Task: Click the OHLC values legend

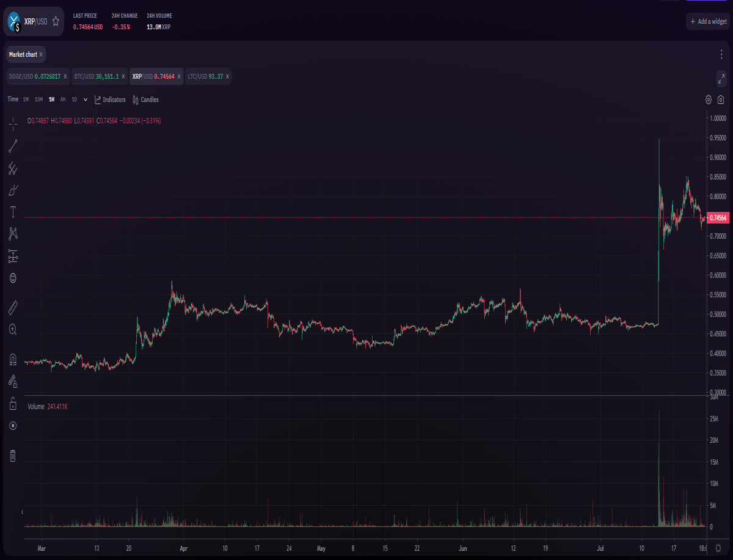Action: [x=94, y=121]
